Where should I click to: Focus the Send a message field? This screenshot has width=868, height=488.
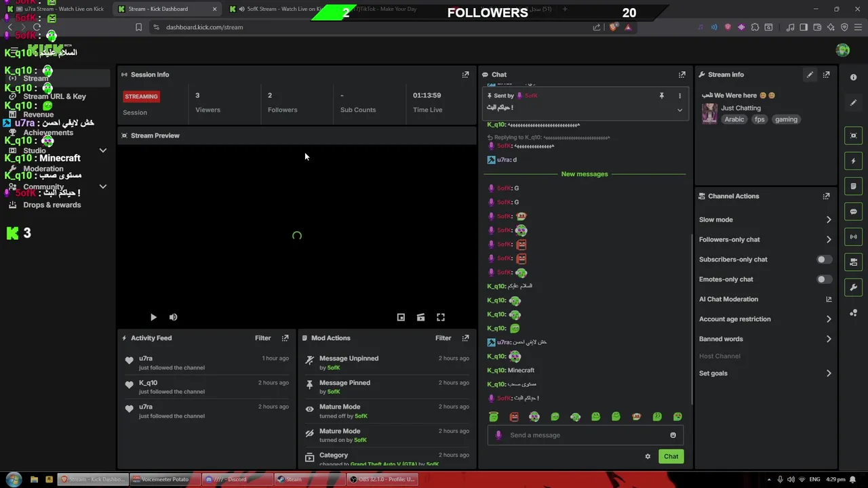pos(585,435)
